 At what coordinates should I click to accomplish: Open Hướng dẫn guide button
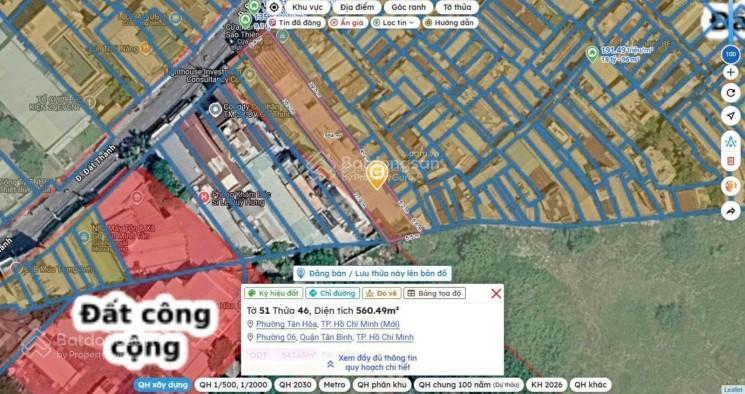click(449, 22)
